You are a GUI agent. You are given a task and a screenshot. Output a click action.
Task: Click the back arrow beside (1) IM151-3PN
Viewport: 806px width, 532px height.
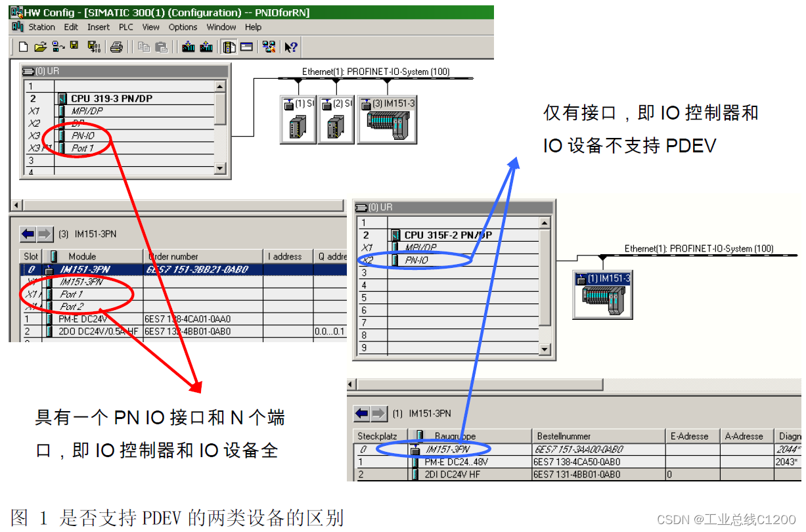(362, 414)
